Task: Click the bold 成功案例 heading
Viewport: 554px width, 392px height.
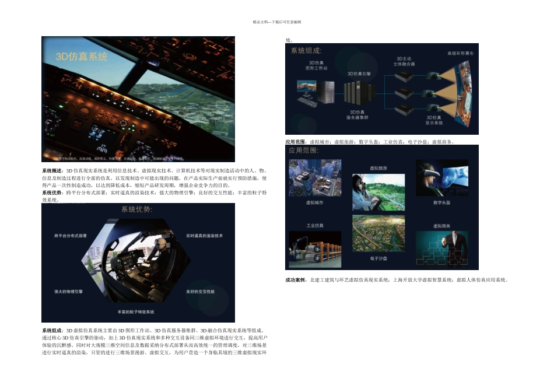Action: (x=296, y=280)
